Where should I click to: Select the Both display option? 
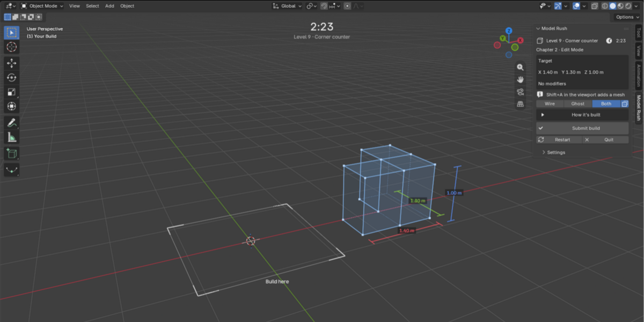point(606,104)
